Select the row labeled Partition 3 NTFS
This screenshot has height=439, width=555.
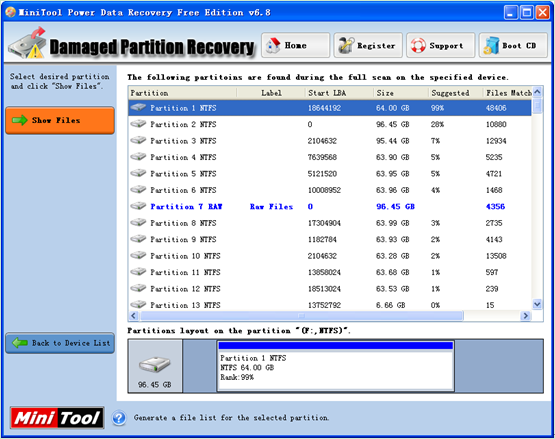pos(330,141)
